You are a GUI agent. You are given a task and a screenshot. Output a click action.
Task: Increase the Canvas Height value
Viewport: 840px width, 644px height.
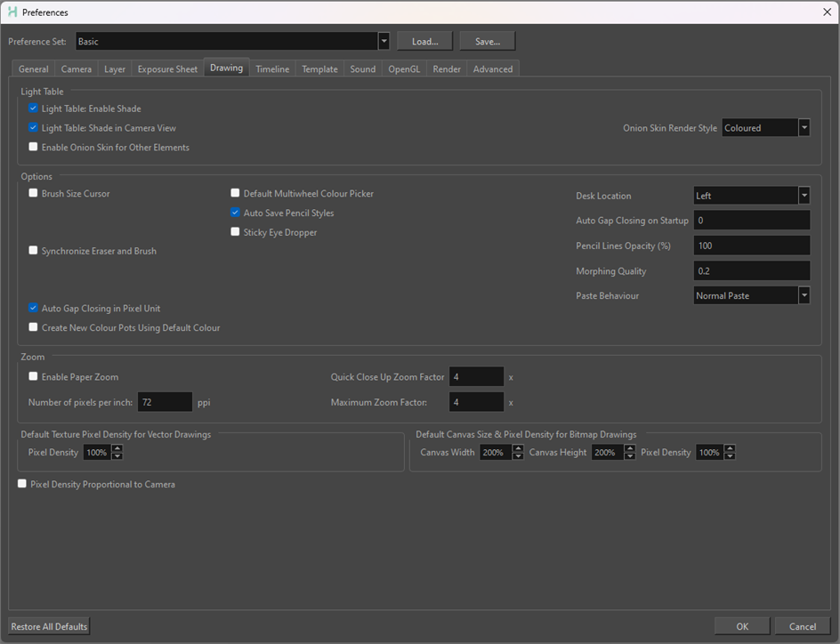[x=630, y=448]
